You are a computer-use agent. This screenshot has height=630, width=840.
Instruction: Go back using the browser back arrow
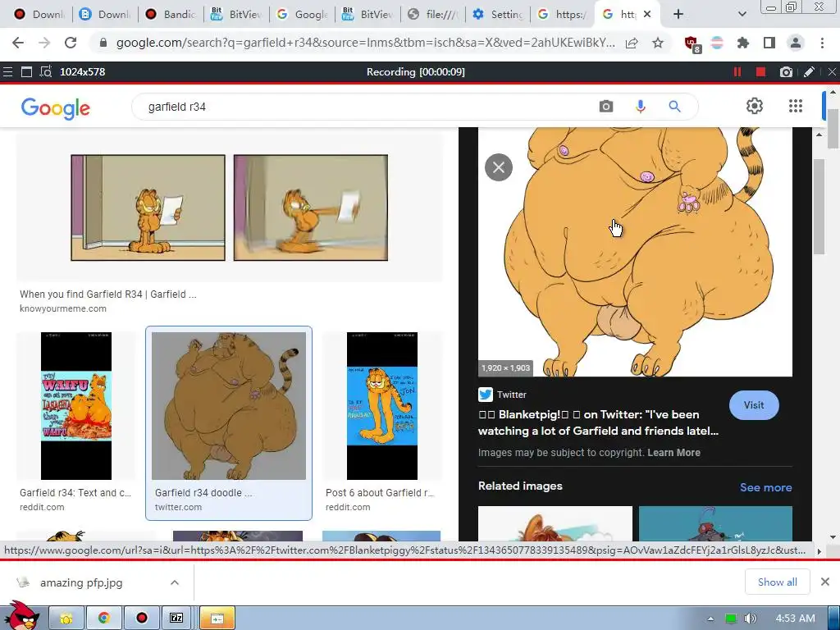coord(18,43)
